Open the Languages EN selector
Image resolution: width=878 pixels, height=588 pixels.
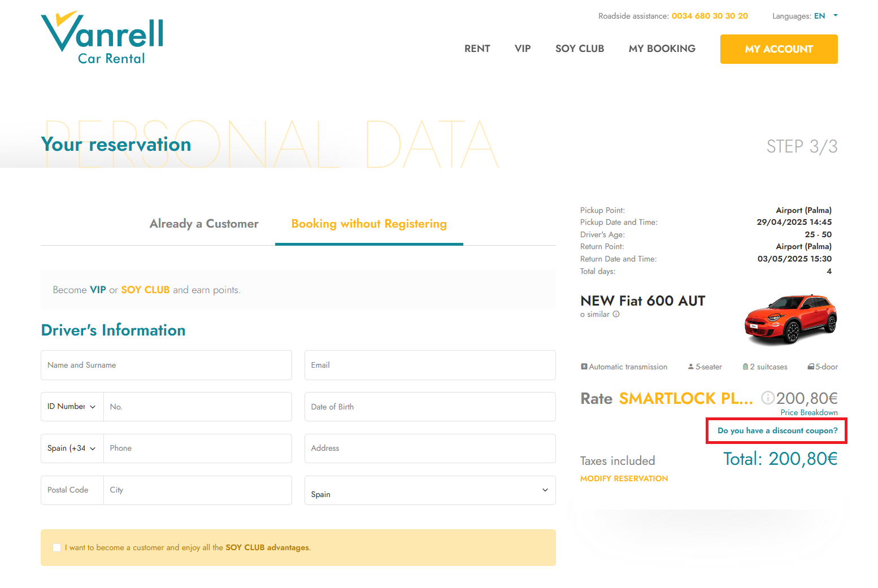(824, 16)
